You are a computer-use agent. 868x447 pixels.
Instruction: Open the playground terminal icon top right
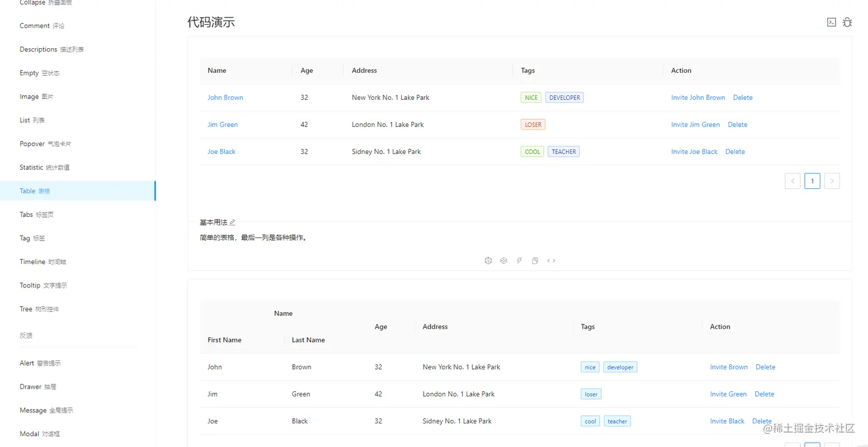coord(832,22)
